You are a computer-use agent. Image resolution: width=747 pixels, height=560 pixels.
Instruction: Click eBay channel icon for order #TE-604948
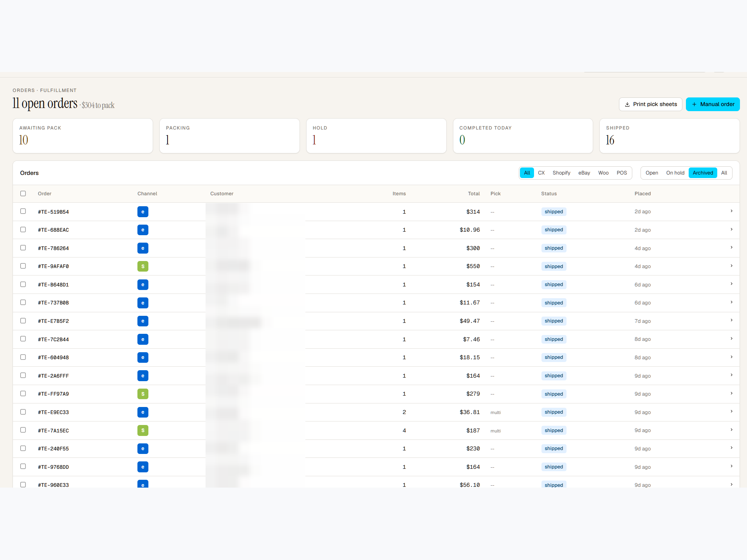pos(143,357)
